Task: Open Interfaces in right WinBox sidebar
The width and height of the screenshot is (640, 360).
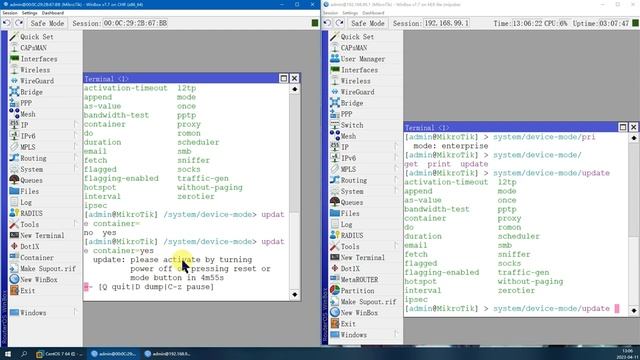Action: pos(359,70)
